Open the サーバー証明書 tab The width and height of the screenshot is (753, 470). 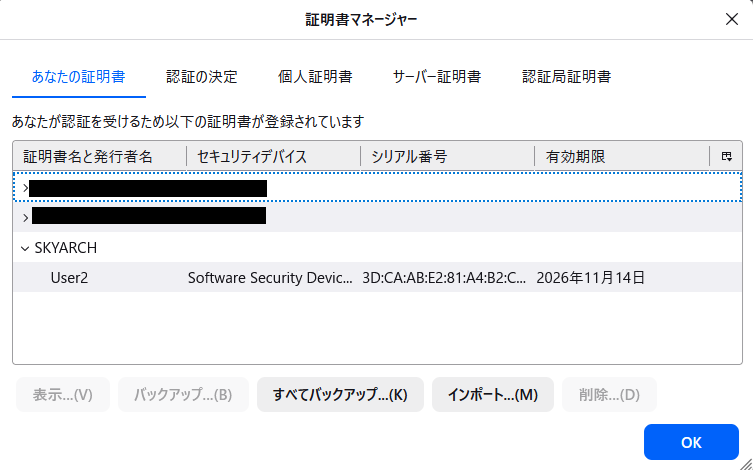[x=436, y=76]
